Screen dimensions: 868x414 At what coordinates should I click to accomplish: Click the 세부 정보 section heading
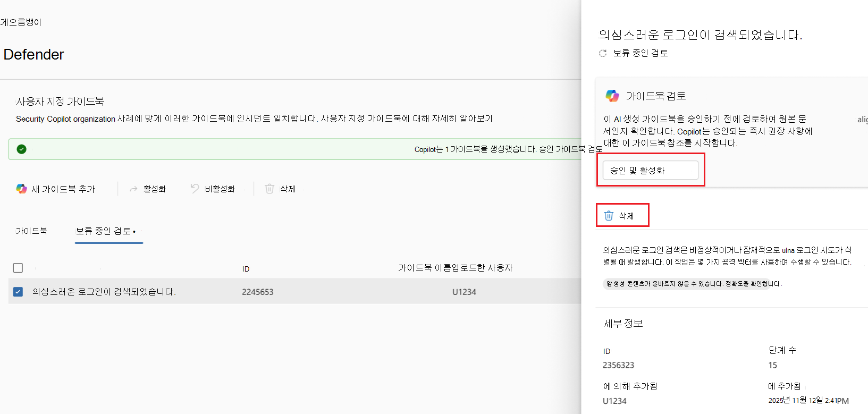[x=623, y=324]
